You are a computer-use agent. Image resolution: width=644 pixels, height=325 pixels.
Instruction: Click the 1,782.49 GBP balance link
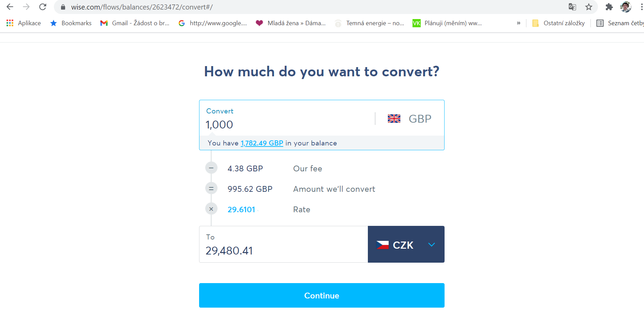tap(262, 143)
